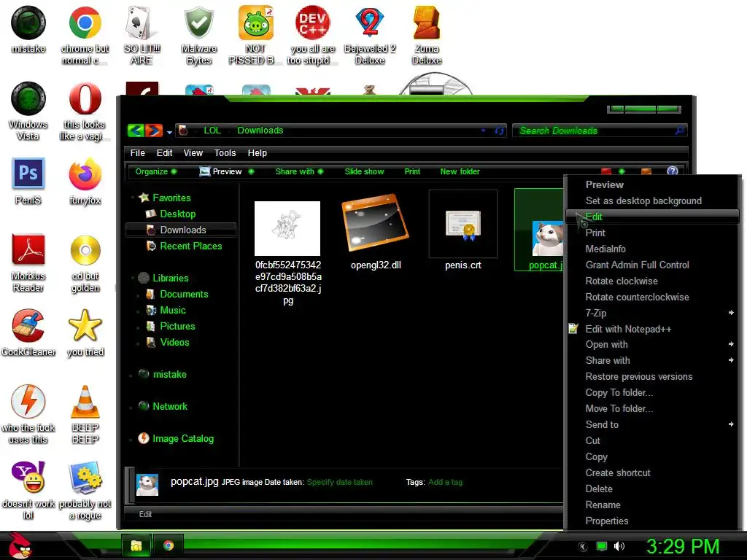
Task: Click the New folder button
Action: (x=460, y=171)
